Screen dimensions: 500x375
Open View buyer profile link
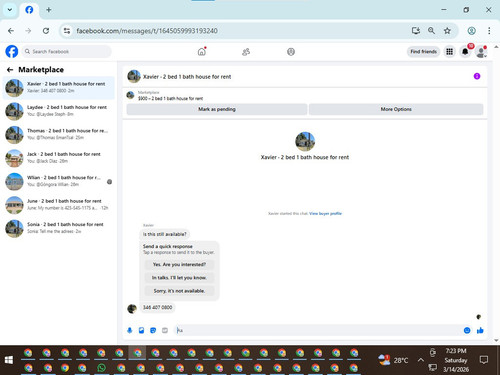click(325, 213)
